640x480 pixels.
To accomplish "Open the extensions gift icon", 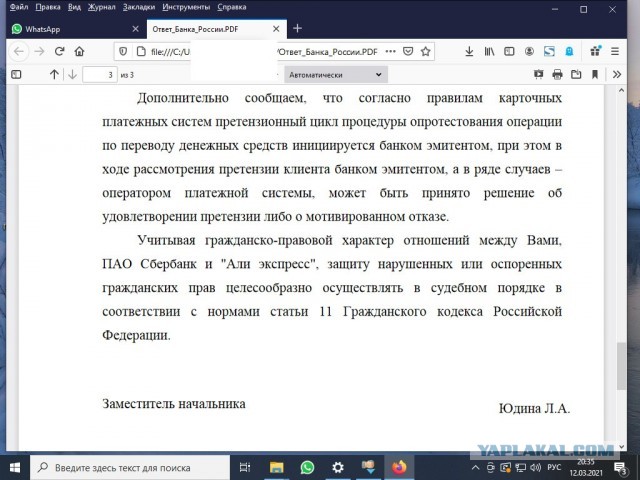I will coord(596,51).
